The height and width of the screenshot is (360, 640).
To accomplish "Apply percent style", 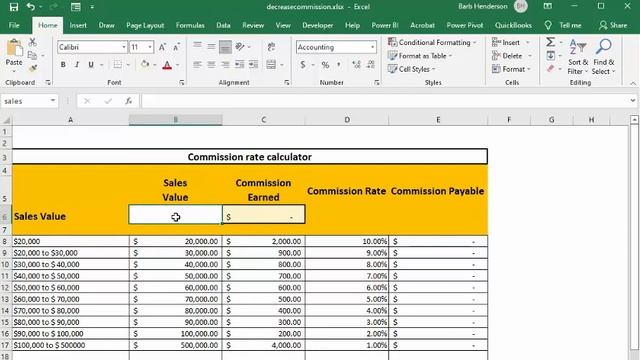I will (x=325, y=64).
